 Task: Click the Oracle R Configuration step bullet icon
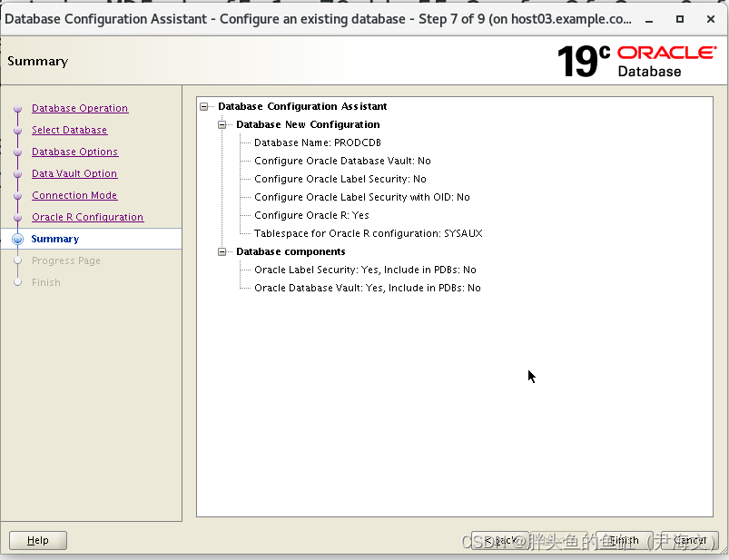(x=17, y=218)
